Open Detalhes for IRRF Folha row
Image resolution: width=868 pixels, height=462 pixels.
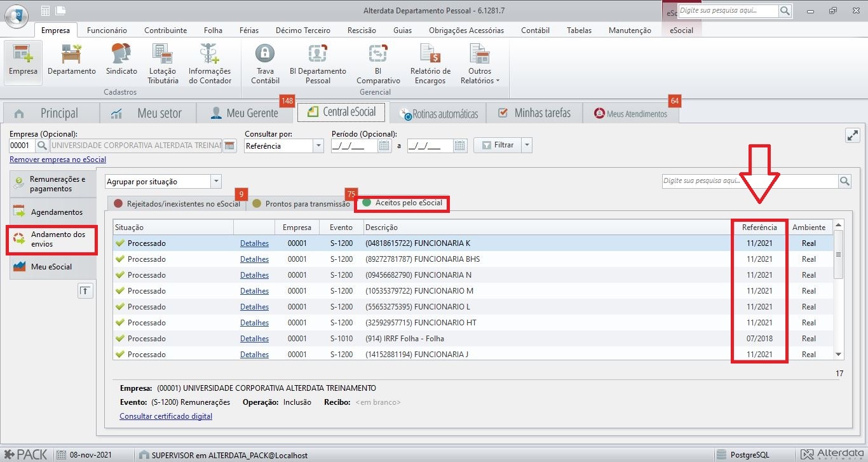[x=254, y=339]
